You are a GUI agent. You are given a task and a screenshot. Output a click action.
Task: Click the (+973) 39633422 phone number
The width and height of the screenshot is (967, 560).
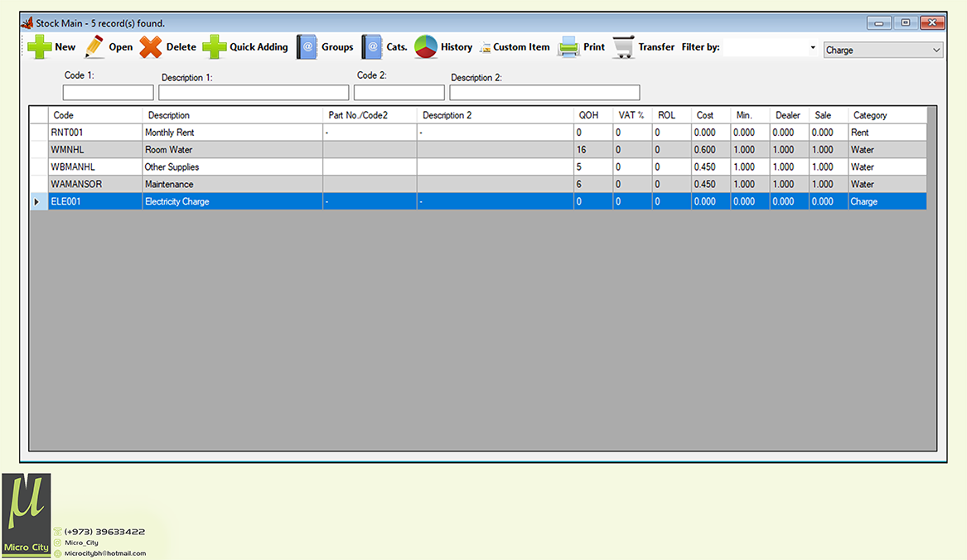(x=105, y=532)
